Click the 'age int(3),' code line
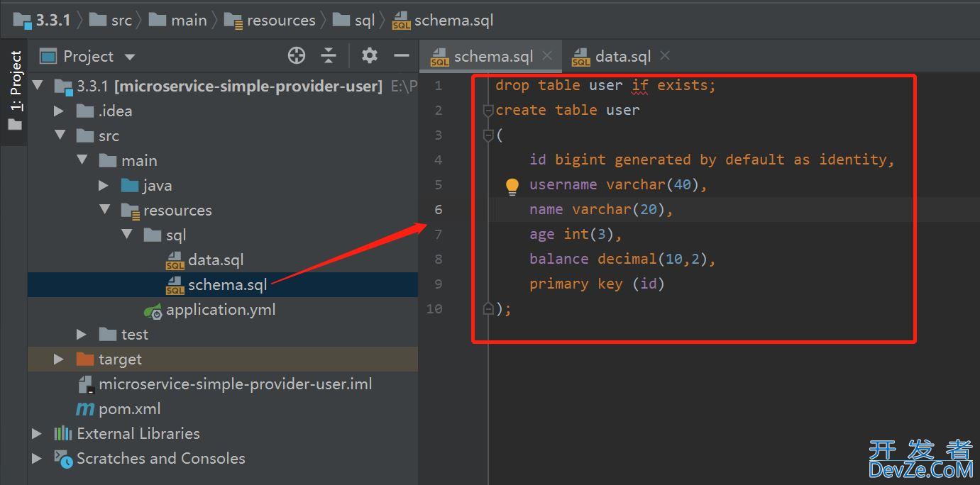 pyautogui.click(x=576, y=235)
